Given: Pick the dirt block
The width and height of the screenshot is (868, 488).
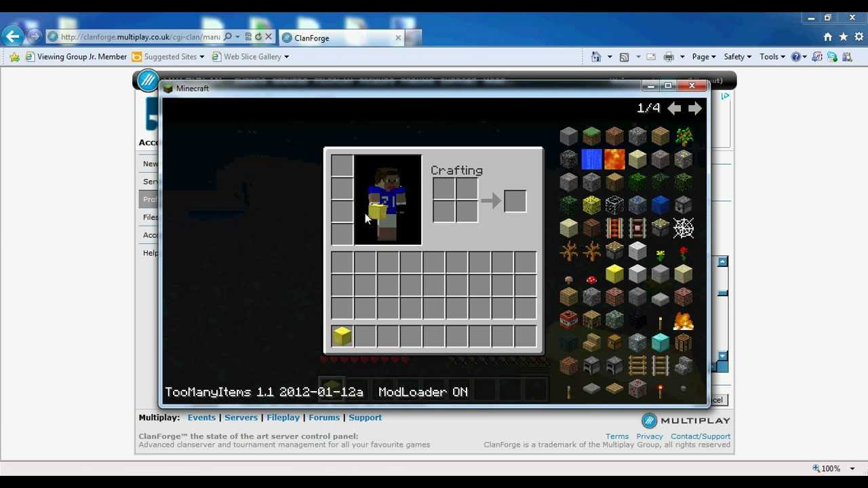Looking at the screenshot, I should click(x=614, y=136).
